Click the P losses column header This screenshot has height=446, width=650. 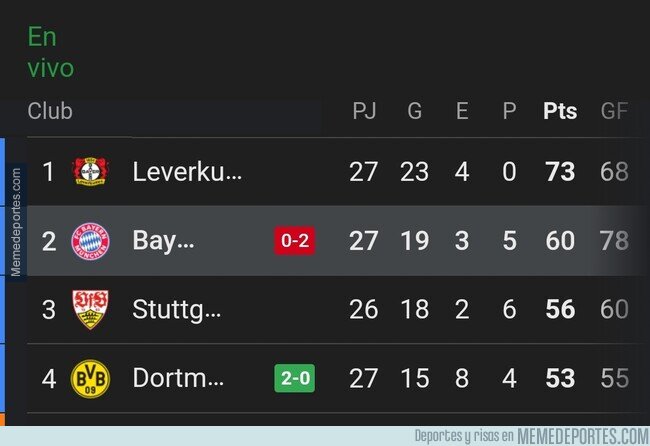(509, 111)
